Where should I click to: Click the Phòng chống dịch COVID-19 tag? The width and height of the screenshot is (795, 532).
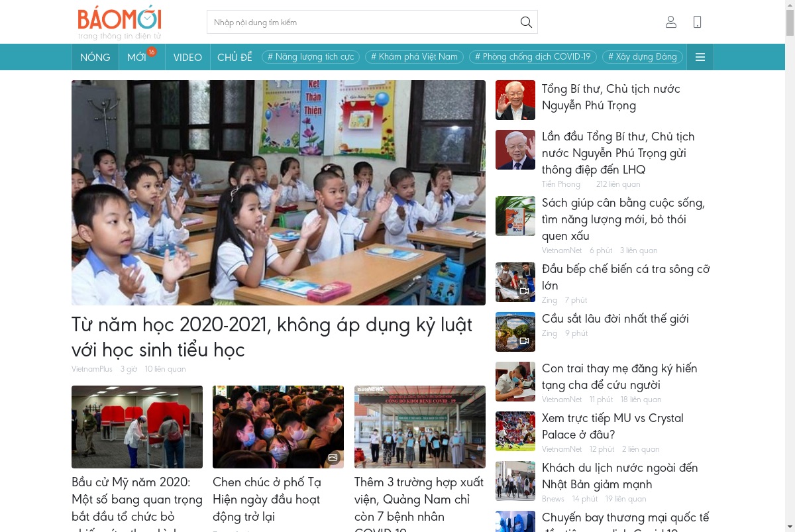coord(533,57)
